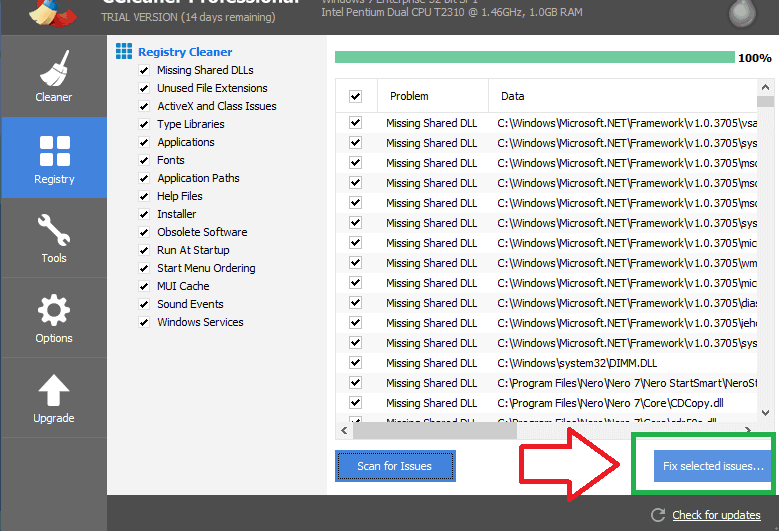Click the vertical scrollbar thumb
This screenshot has height=531, width=779.
(x=765, y=101)
